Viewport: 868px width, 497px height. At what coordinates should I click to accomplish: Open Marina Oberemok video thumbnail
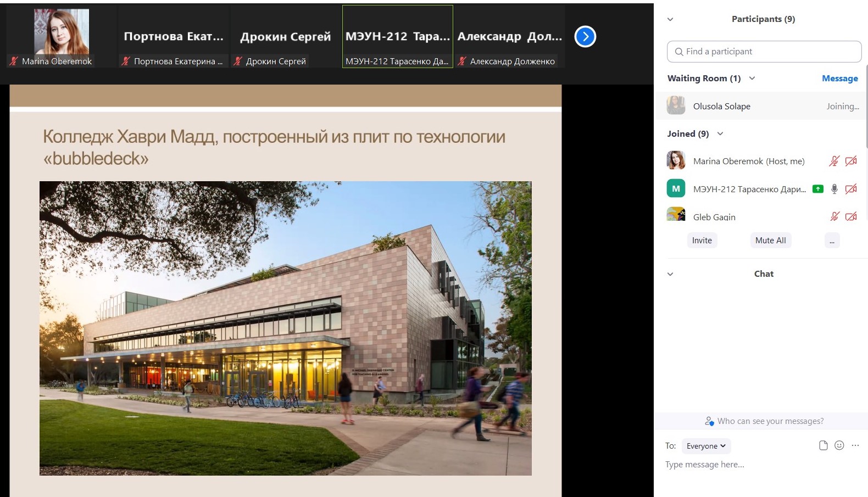coord(62,37)
